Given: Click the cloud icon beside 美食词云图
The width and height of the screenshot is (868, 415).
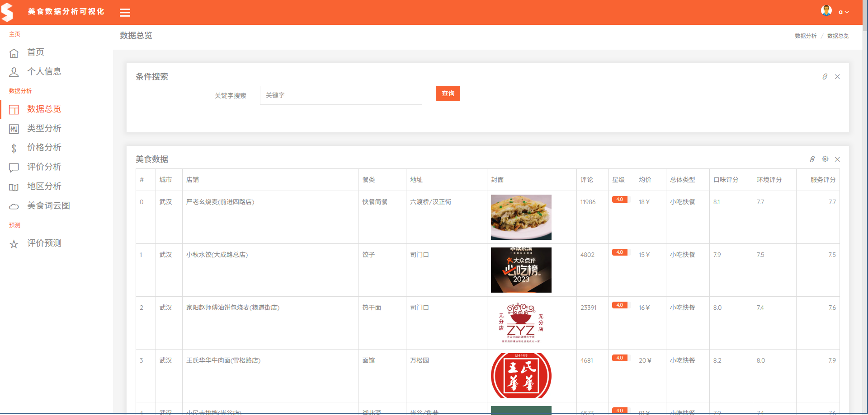Looking at the screenshot, I should 14,206.
